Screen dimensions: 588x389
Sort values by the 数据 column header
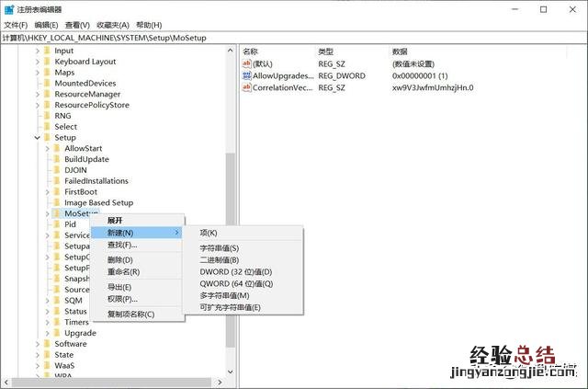point(478,51)
